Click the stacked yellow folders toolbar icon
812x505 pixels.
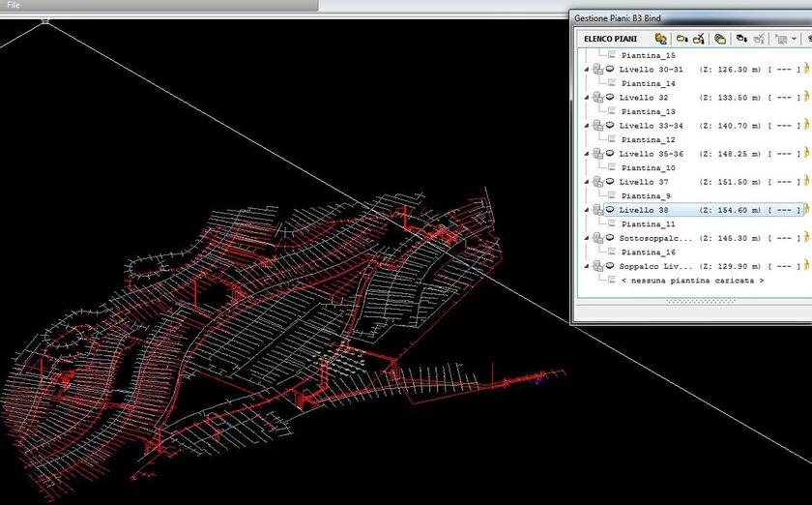pos(720,39)
